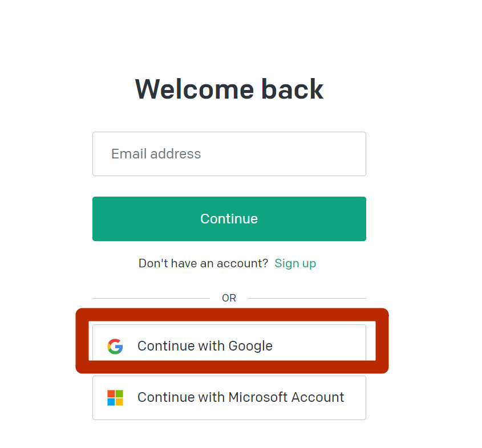Focus the Email address input field
This screenshot has width=482, height=448.
[x=229, y=154]
